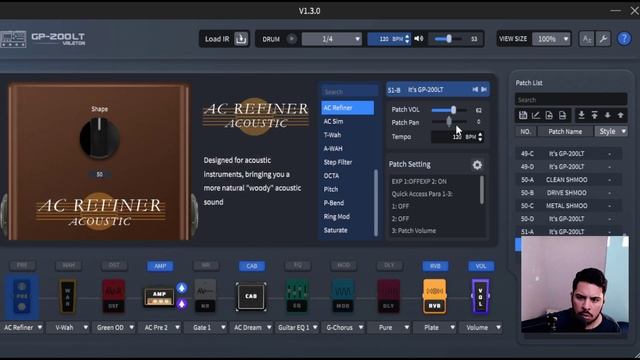Open the Style filter dropdown

click(611, 131)
